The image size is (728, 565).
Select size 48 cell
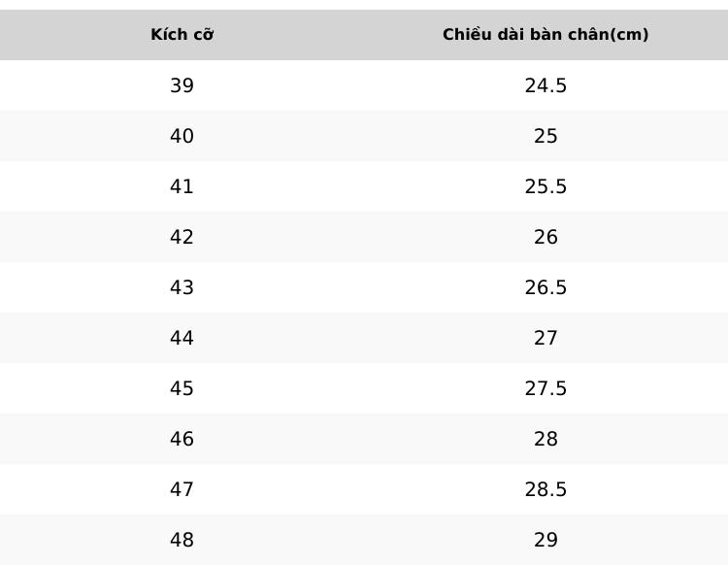tap(182, 540)
